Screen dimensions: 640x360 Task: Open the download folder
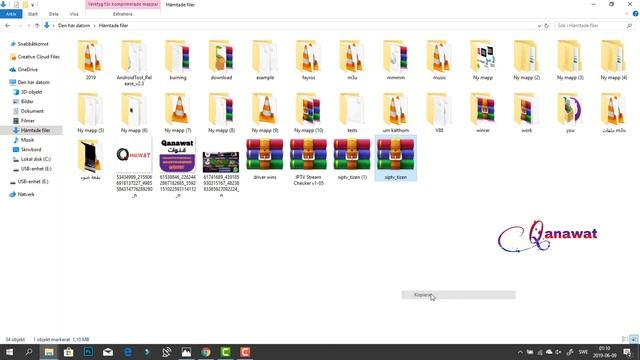click(x=222, y=60)
